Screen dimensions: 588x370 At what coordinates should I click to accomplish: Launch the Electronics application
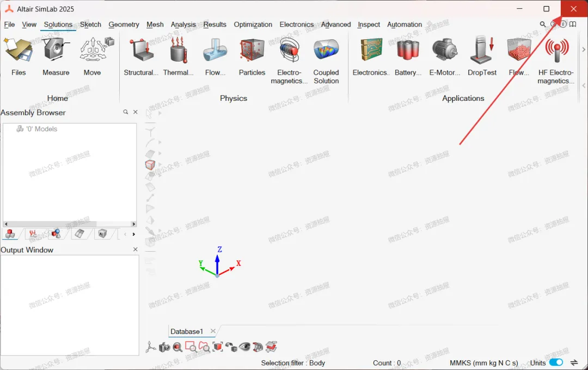click(x=371, y=56)
